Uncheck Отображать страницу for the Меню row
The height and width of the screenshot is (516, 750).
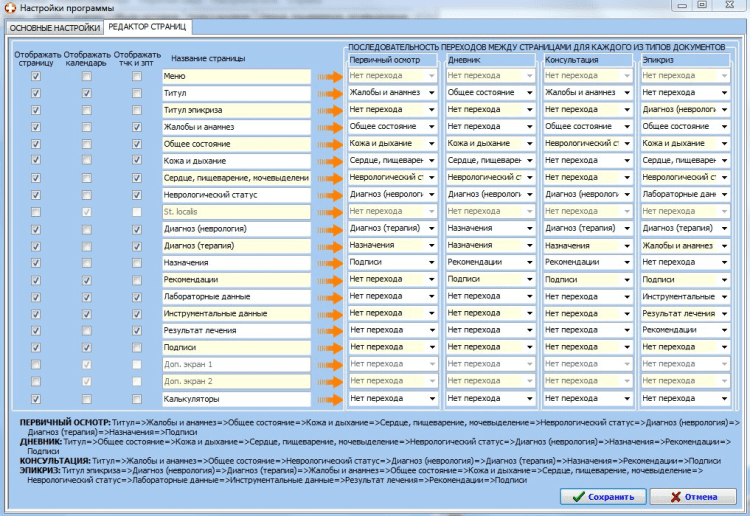pyautogui.click(x=36, y=76)
